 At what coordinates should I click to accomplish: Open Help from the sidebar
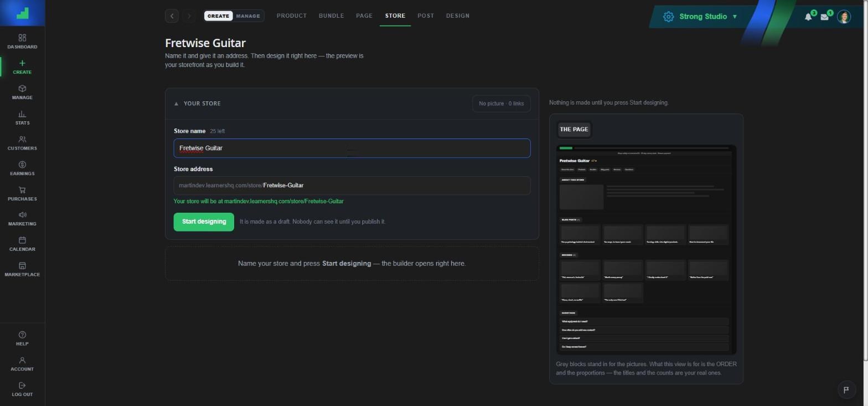point(22,339)
